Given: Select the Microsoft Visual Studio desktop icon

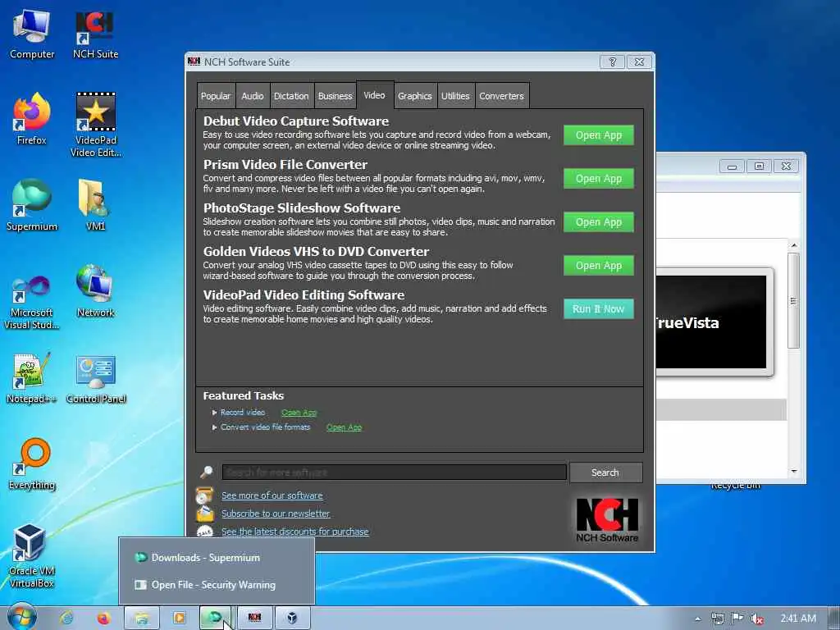Looking at the screenshot, I should pos(32,302).
